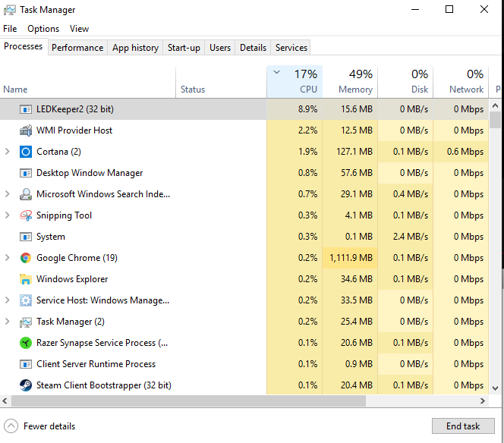Screen dimensions: 504x443
Task: Sort by the Name column header
Action: (88, 82)
